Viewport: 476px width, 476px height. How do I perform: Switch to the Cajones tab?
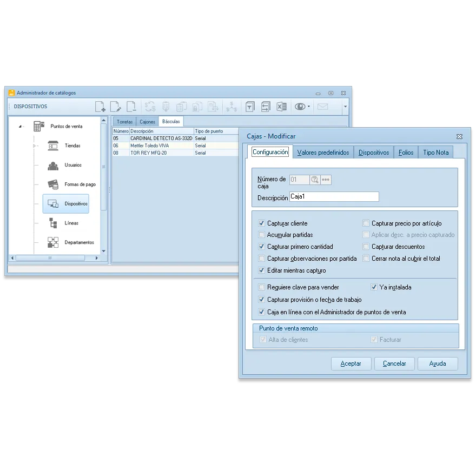pyautogui.click(x=147, y=122)
